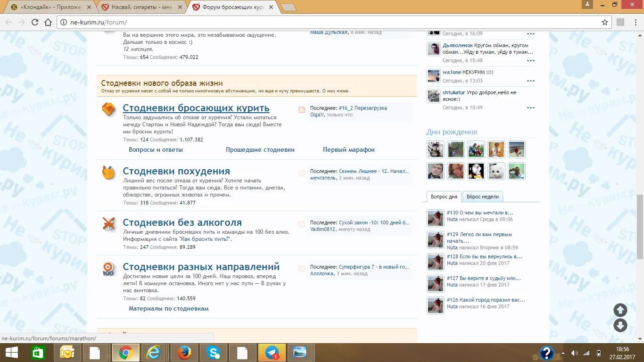Open the Первый марафон subforum
The width and height of the screenshot is (644, 362).
(349, 149)
